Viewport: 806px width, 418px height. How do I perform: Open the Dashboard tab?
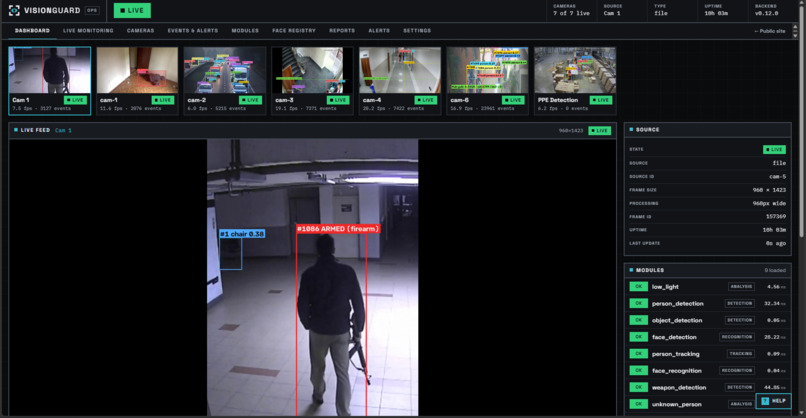coord(32,31)
